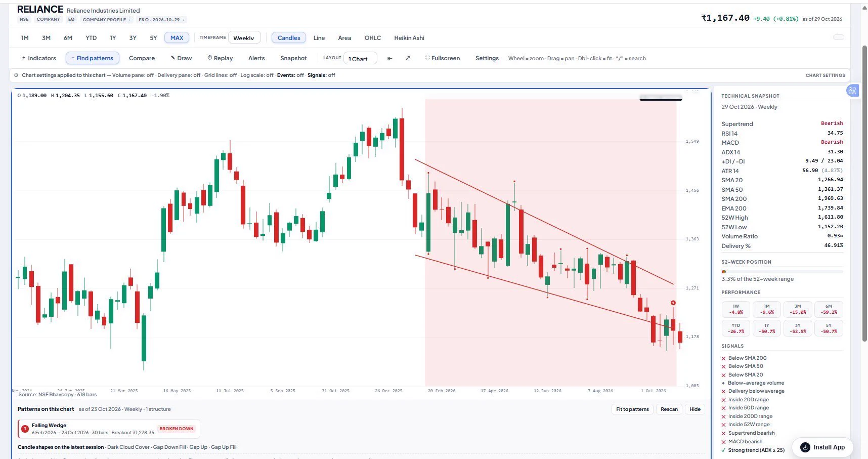This screenshot has height=459, width=868.
Task: Select the 1M range
Action: pyautogui.click(x=25, y=38)
